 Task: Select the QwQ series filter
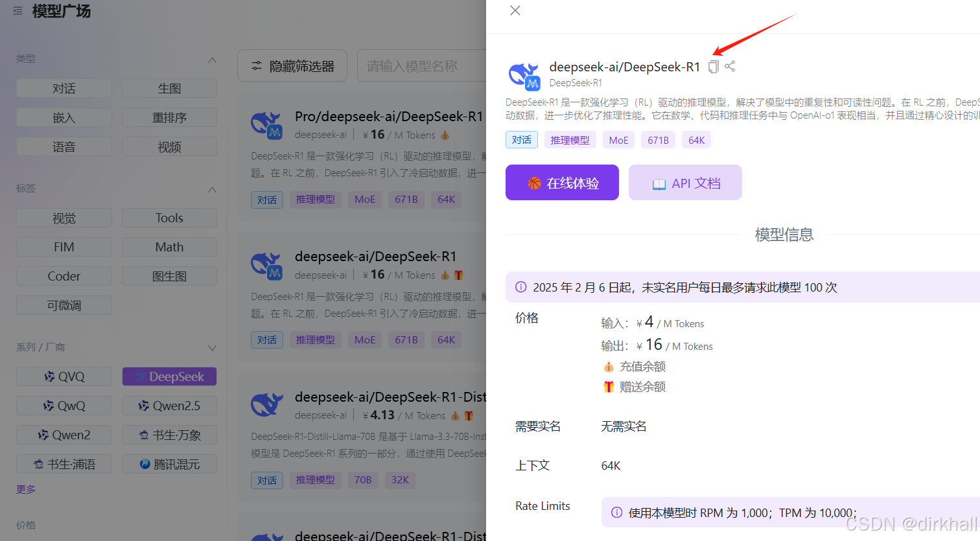(x=64, y=406)
